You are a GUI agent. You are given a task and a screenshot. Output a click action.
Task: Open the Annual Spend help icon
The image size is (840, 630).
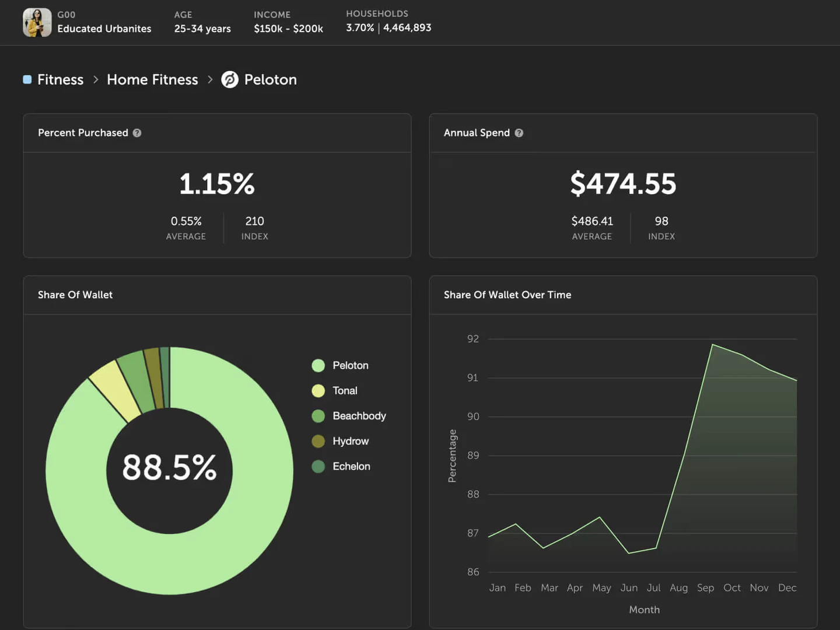[519, 133]
